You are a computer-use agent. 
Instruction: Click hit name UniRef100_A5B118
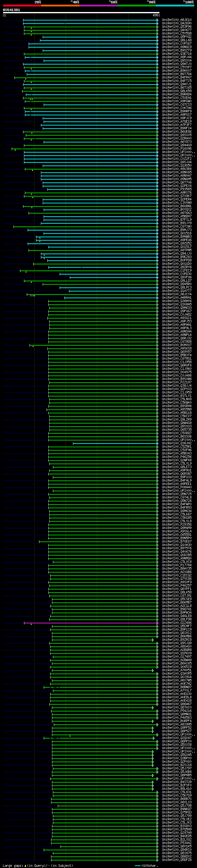(x=177, y=413)
